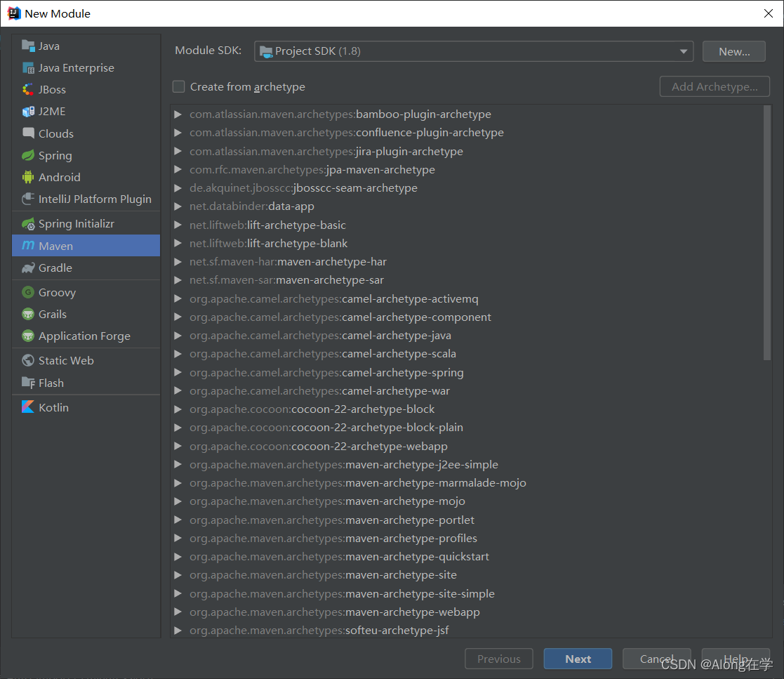The width and height of the screenshot is (784, 679).
Task: Select camel-archetype-activemq row
Action: point(467,298)
